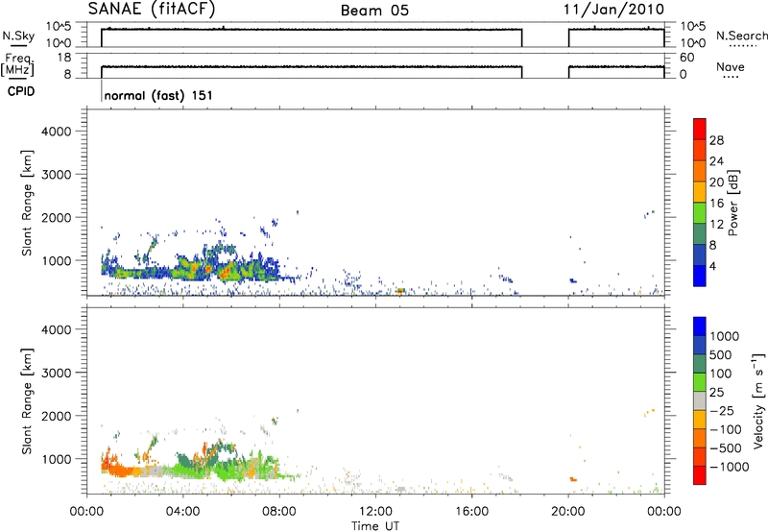
Task: Click the "18" tick on frequency axis
Action: pyautogui.click(x=64, y=58)
